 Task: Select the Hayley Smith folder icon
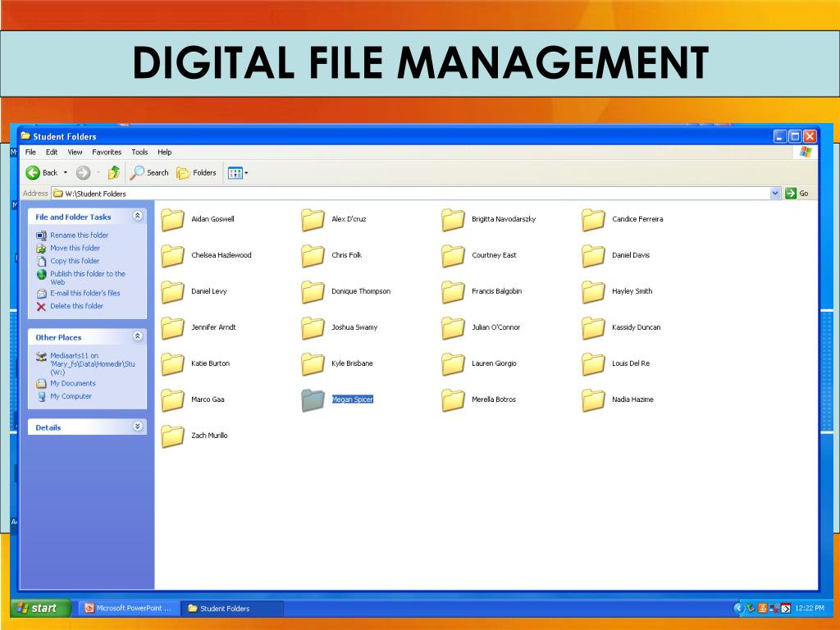point(594,292)
